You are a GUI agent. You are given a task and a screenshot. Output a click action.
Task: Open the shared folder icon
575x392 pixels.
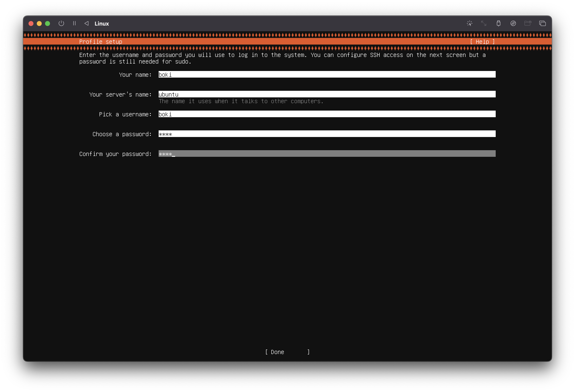[x=527, y=24]
